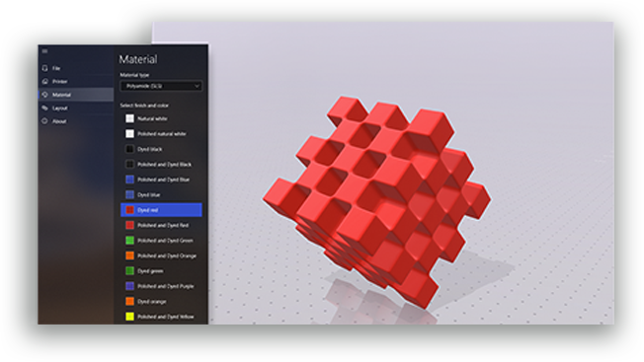Select Polished and Dyed Black option
644x362 pixels.
tap(161, 164)
